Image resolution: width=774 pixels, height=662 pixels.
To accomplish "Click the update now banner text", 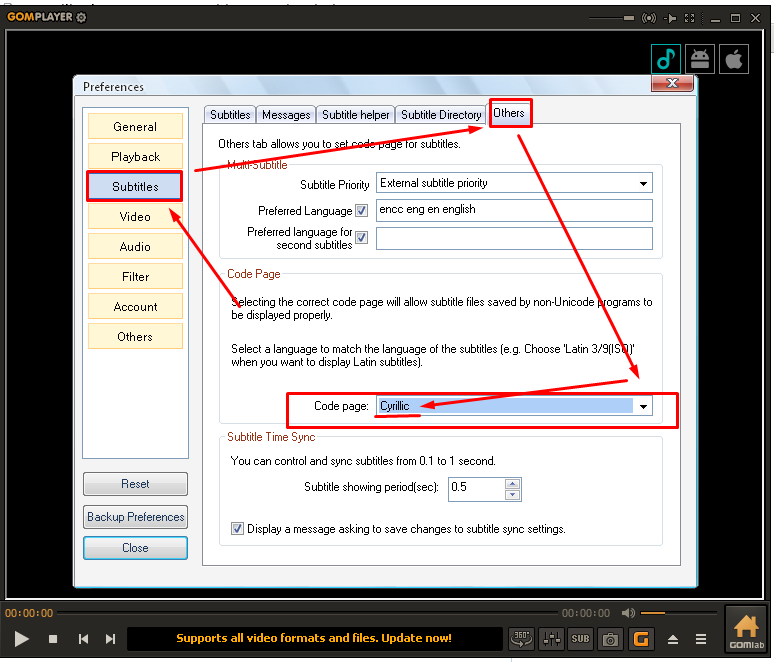I will 314,638.
